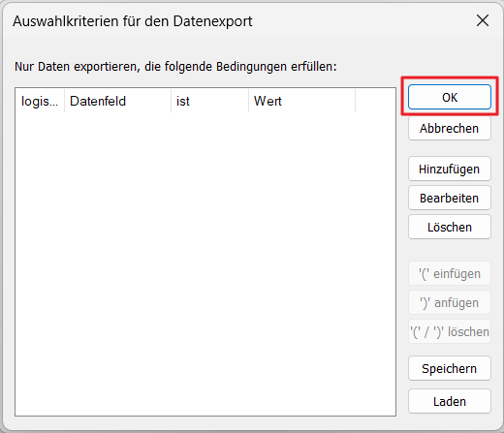The image size is (504, 433).
Task: Close the Auswahlkriterien dialog window
Action: 483,21
